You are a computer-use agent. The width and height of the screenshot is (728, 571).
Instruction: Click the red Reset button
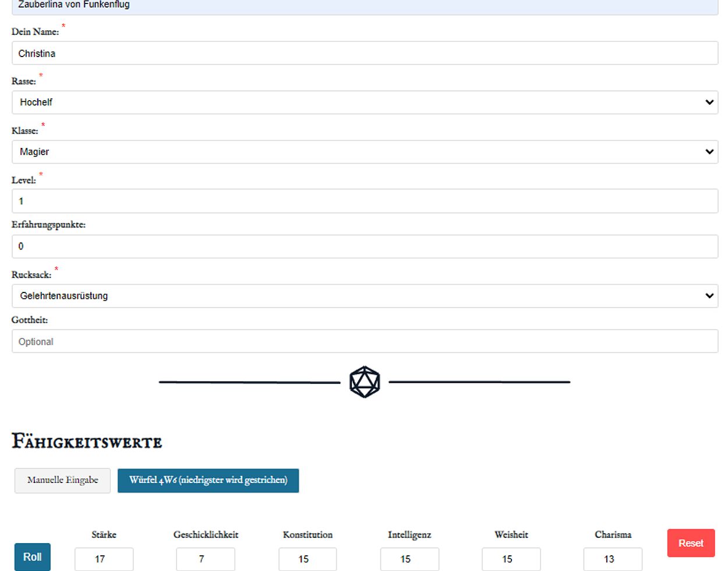[691, 543]
